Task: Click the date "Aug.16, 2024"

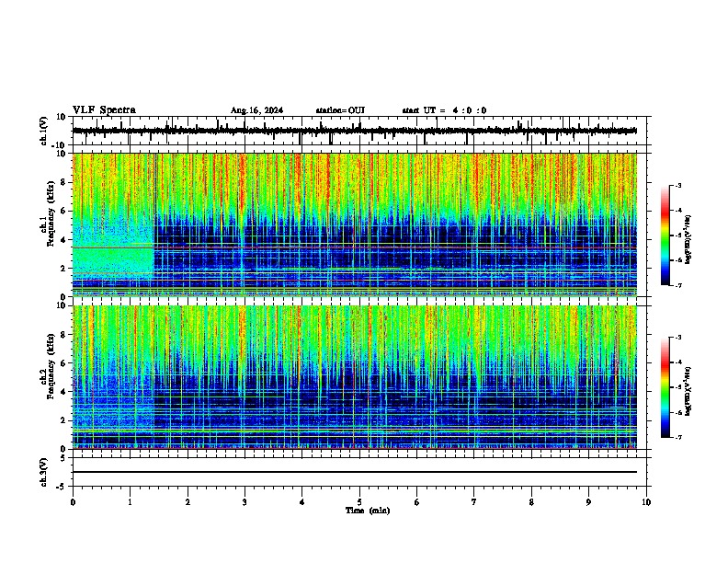Action: coord(256,110)
